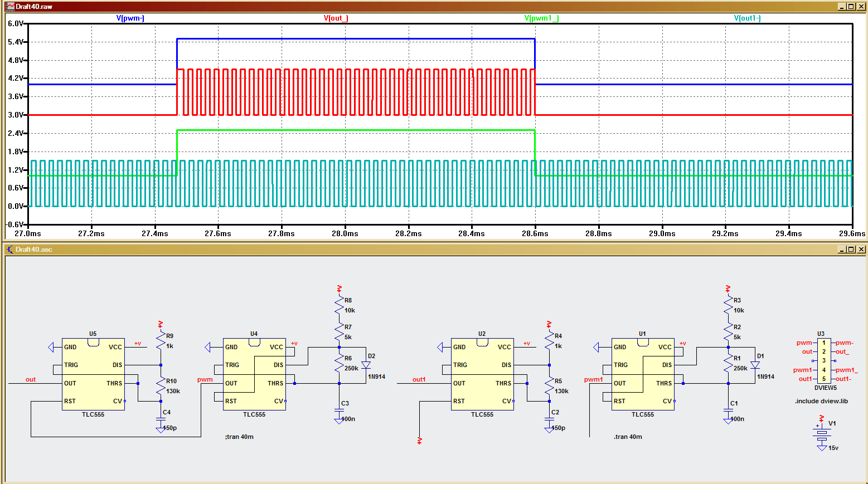Select the U4 TLC555 timer component
The height and width of the screenshot is (484, 868).
pos(254,374)
